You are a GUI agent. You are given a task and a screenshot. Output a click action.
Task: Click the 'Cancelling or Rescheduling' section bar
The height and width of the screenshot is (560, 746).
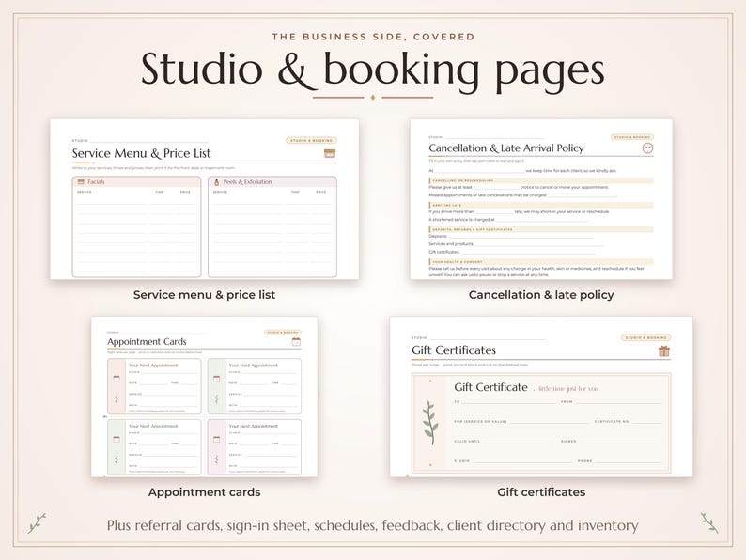(541, 180)
